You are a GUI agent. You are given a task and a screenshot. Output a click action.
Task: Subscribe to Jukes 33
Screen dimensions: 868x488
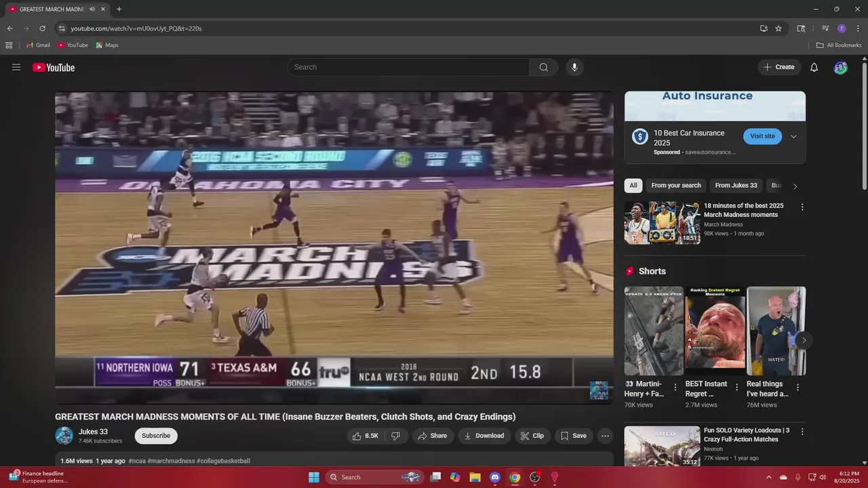pos(156,436)
